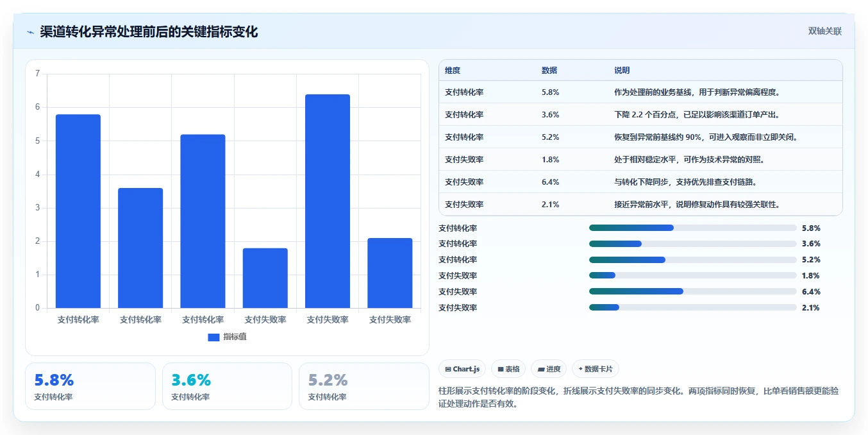Click the icon in the 进度 chip
Image resolution: width=868 pixels, height=435 pixels.
tap(541, 370)
